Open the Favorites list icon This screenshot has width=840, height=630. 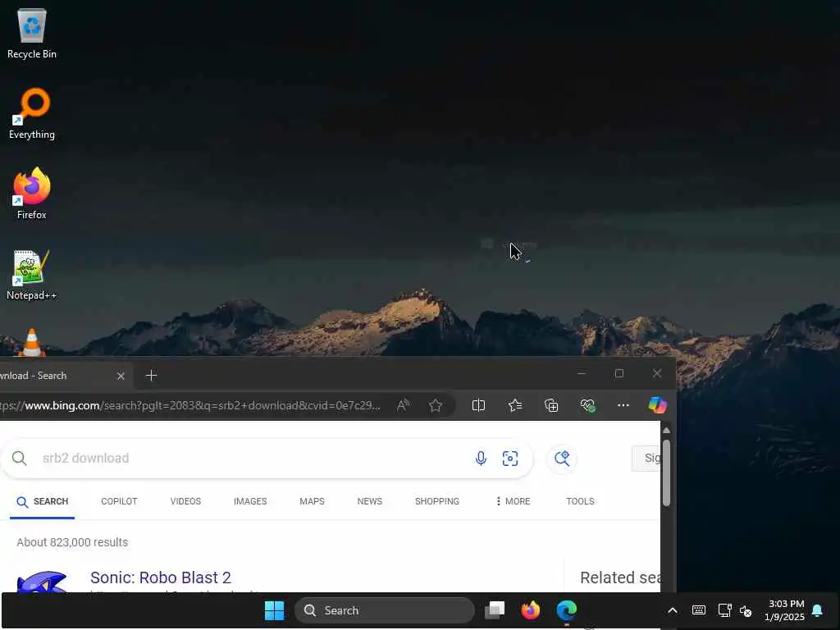[515, 405]
